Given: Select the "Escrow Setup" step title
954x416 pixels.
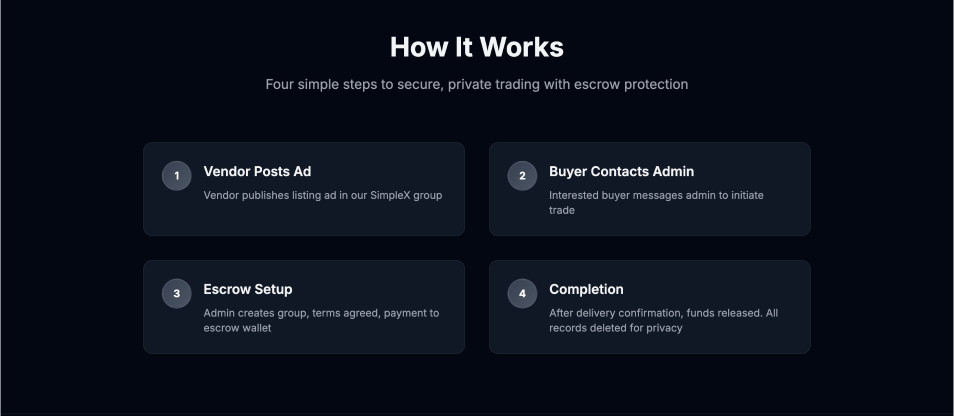Looking at the screenshot, I should point(248,290).
